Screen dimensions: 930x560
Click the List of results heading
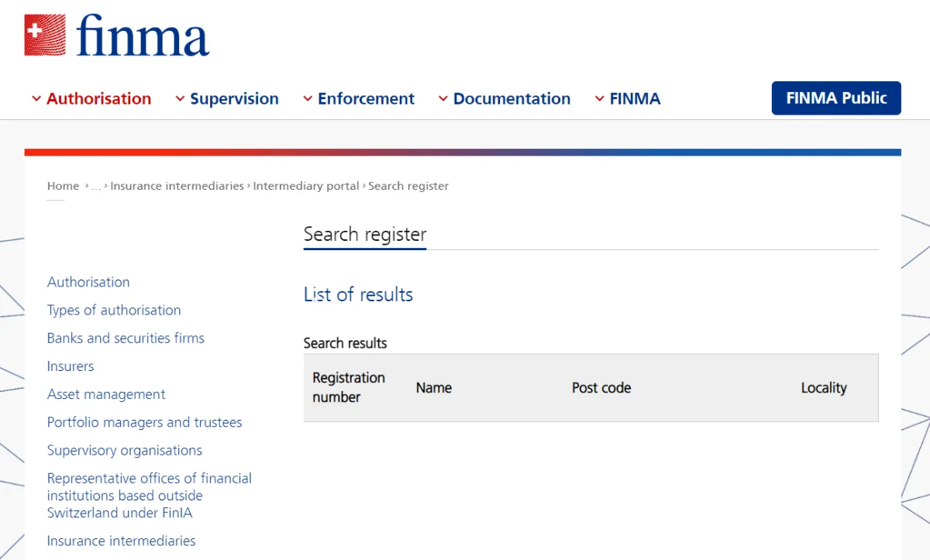click(358, 294)
